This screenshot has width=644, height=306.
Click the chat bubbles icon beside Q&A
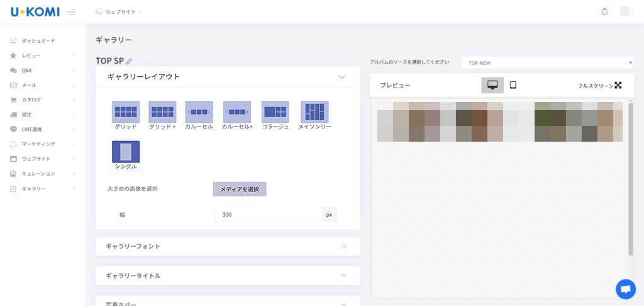(x=13, y=71)
